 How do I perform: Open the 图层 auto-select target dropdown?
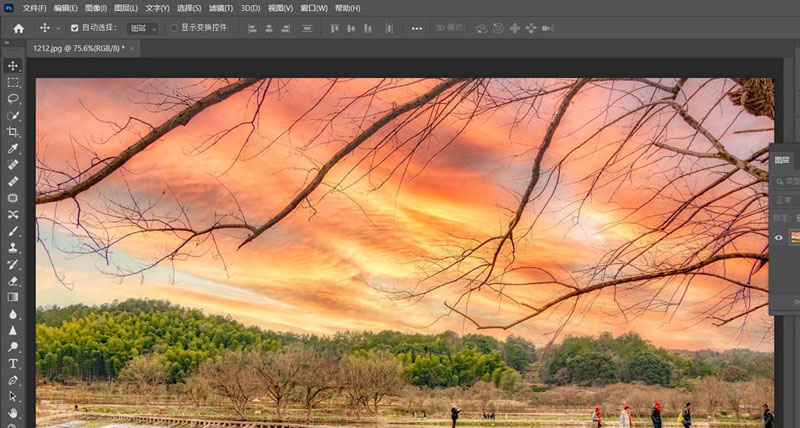143,28
